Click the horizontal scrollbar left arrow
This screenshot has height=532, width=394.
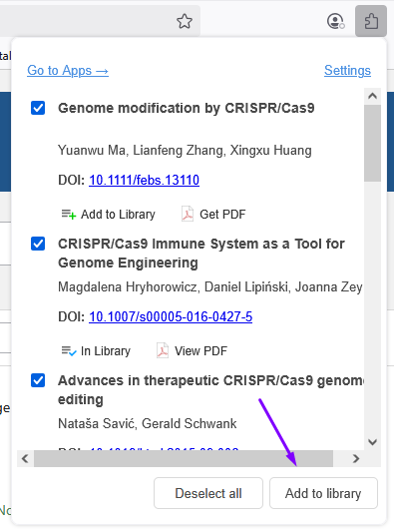25,459
